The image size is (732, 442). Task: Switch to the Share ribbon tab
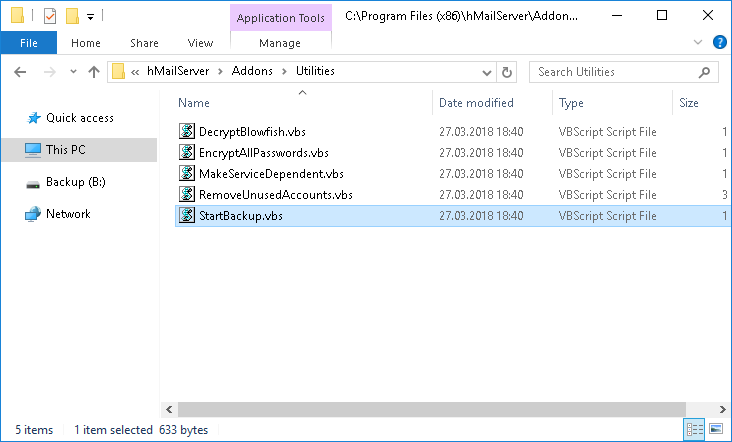tap(144, 43)
